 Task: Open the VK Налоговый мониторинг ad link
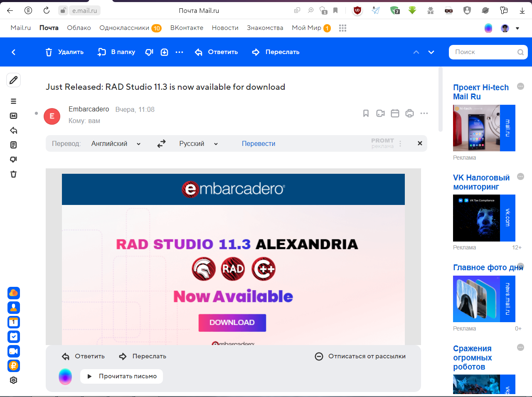481,182
